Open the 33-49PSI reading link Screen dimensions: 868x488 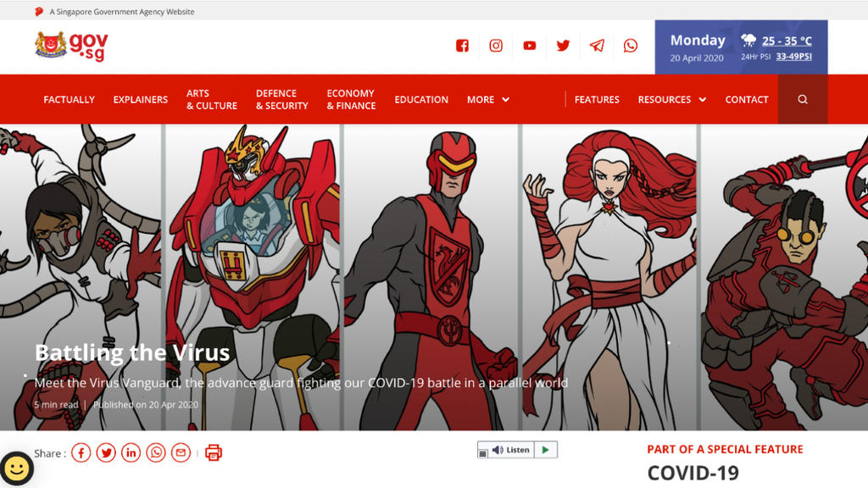click(793, 57)
